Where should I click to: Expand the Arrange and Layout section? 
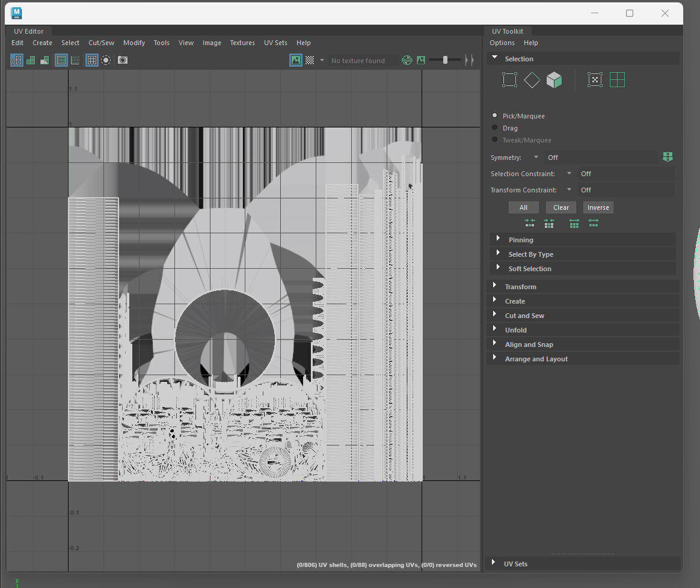coord(536,359)
